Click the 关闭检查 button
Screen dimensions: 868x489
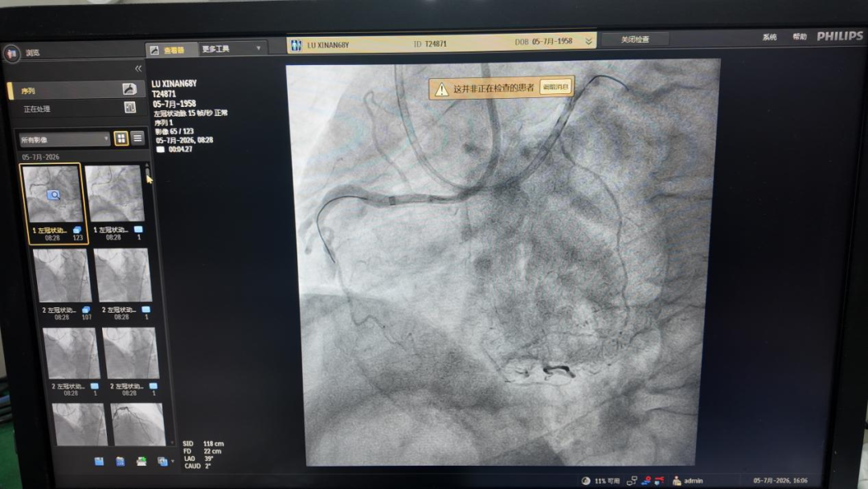635,39
